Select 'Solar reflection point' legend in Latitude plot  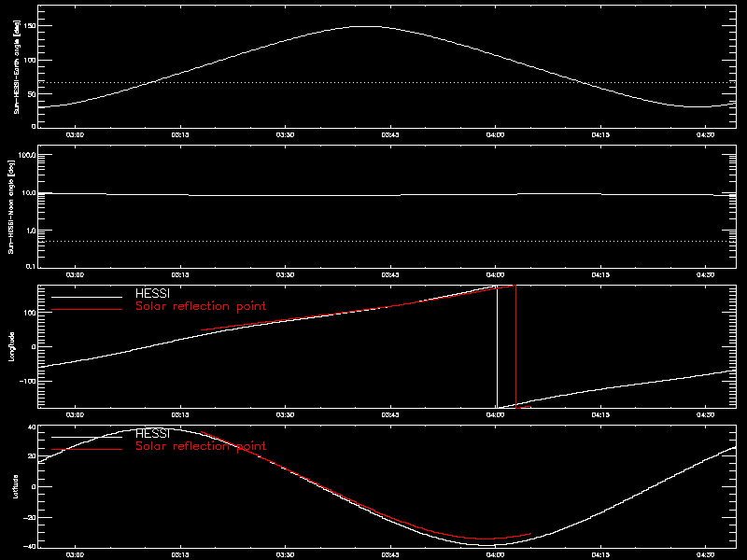[201, 446]
